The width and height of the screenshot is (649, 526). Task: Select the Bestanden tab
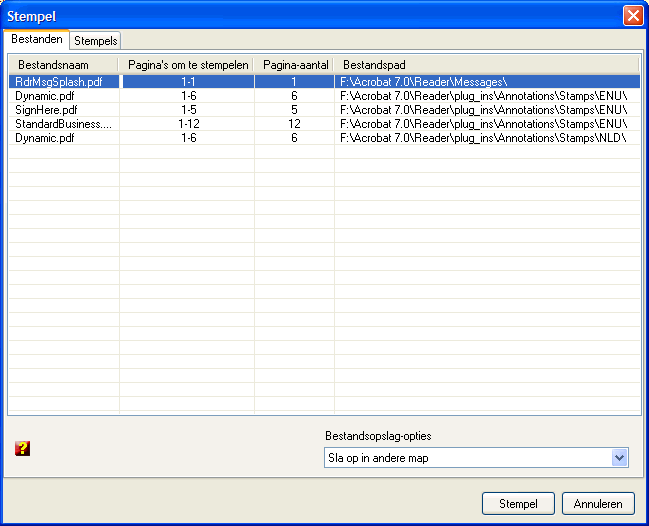[x=38, y=40]
